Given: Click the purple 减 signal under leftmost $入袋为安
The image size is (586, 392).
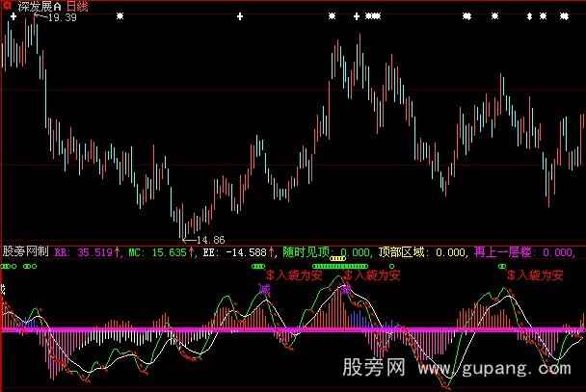Looking at the screenshot, I should 265,289.
